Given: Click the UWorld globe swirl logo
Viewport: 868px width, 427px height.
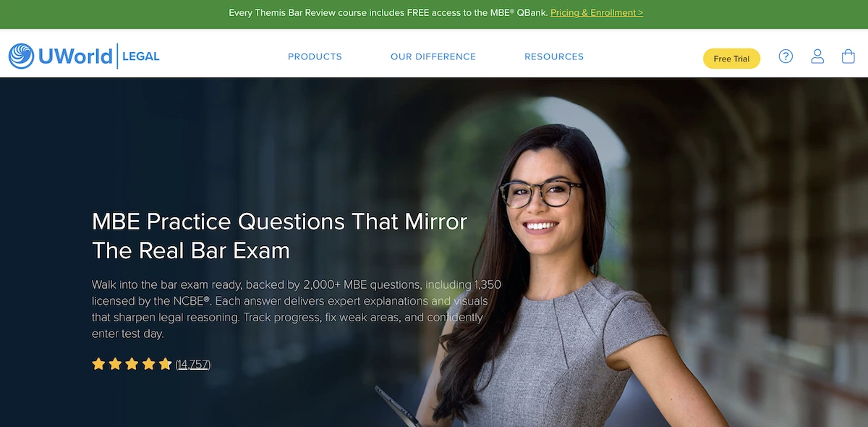Looking at the screenshot, I should coord(21,56).
